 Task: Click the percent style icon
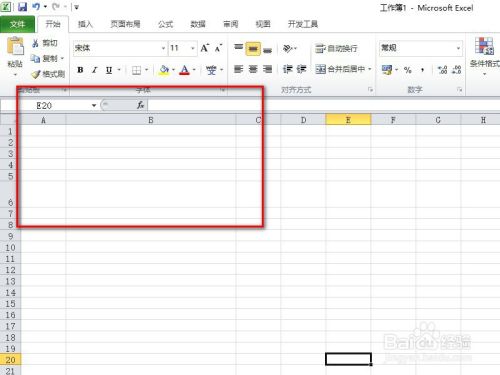pos(407,70)
